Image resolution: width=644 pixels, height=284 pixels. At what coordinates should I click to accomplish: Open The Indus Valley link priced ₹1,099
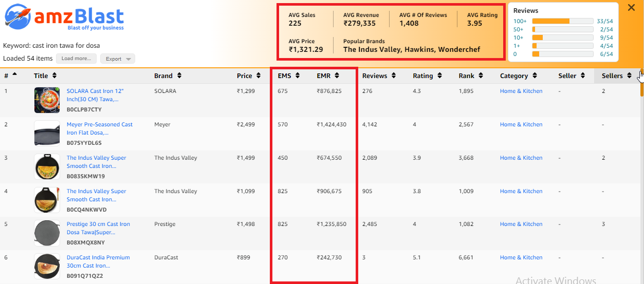pos(96,195)
